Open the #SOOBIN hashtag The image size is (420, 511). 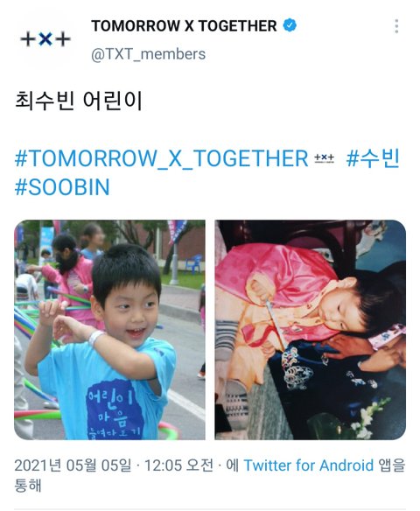point(62,187)
